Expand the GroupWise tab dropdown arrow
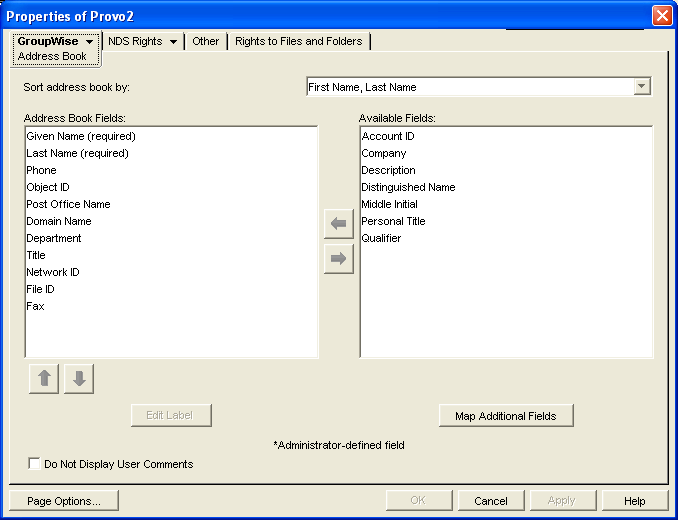This screenshot has width=678, height=520. click(90, 41)
